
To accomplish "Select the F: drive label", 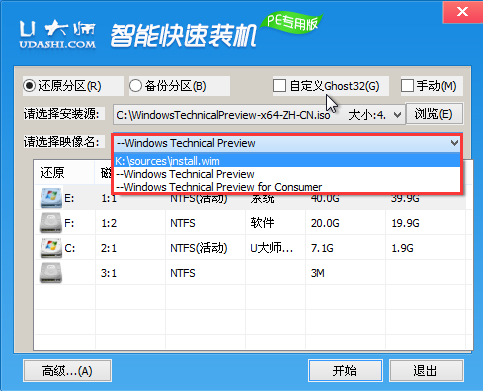I will click(x=69, y=223).
